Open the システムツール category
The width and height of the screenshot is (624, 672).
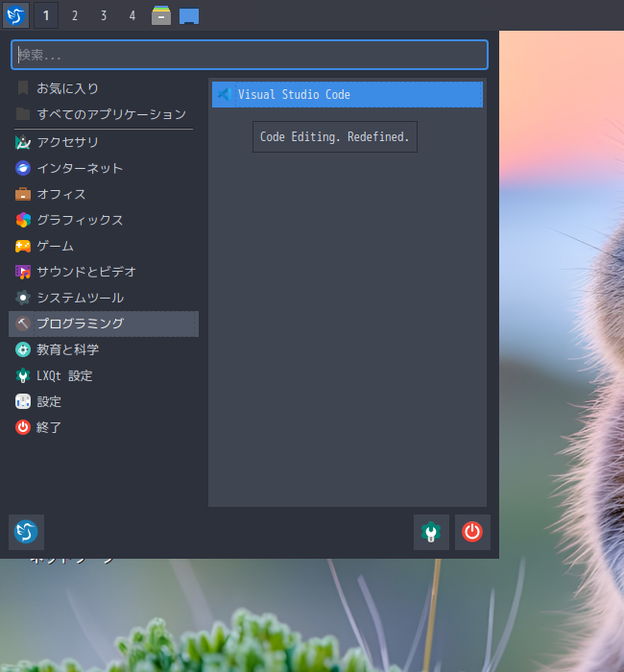104,298
